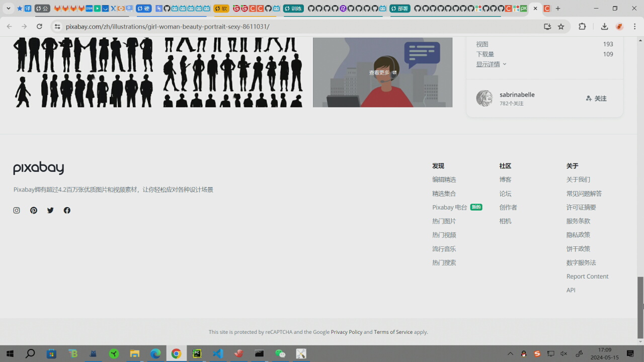The height and width of the screenshot is (362, 644).
Task: Click the Privacy Policy link
Action: pyautogui.click(x=346, y=332)
